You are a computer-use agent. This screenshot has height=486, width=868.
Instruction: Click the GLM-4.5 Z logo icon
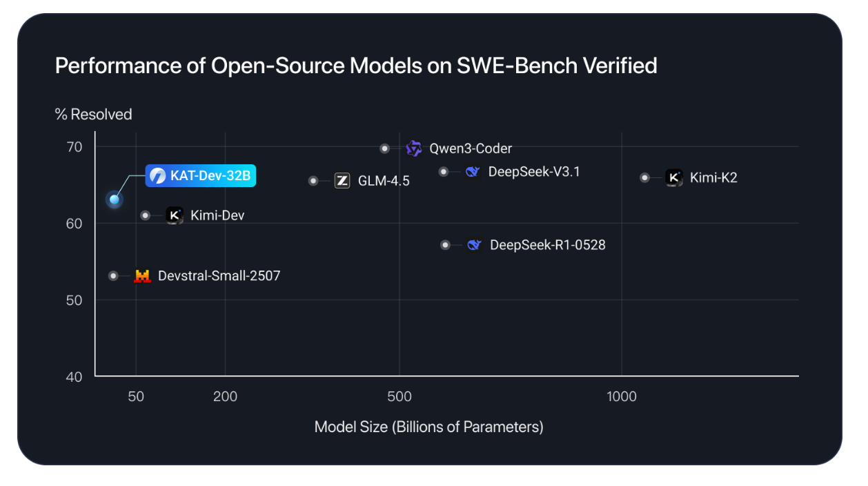click(342, 181)
